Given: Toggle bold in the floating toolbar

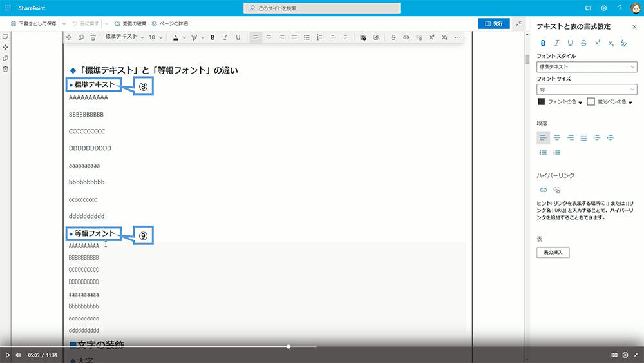Looking at the screenshot, I should click(213, 37).
